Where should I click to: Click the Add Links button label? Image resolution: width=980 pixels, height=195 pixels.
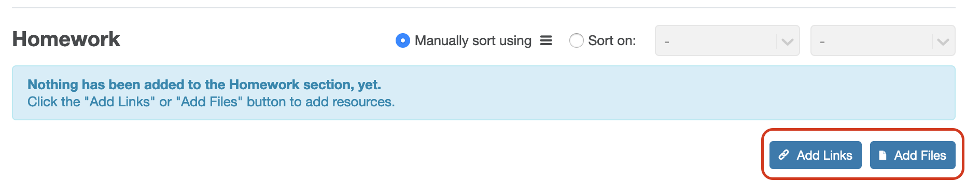point(824,155)
